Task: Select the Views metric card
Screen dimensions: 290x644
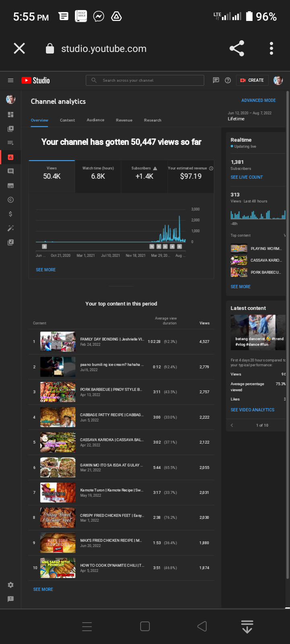Action: pyautogui.click(x=52, y=176)
